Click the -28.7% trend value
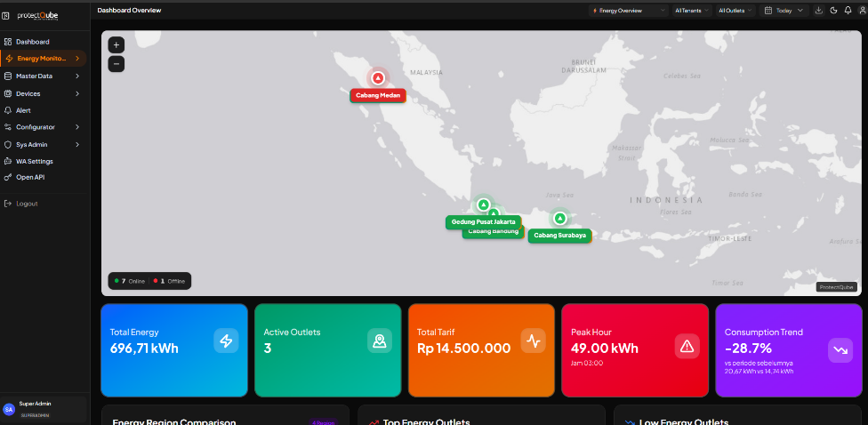The image size is (868, 425). [749, 348]
